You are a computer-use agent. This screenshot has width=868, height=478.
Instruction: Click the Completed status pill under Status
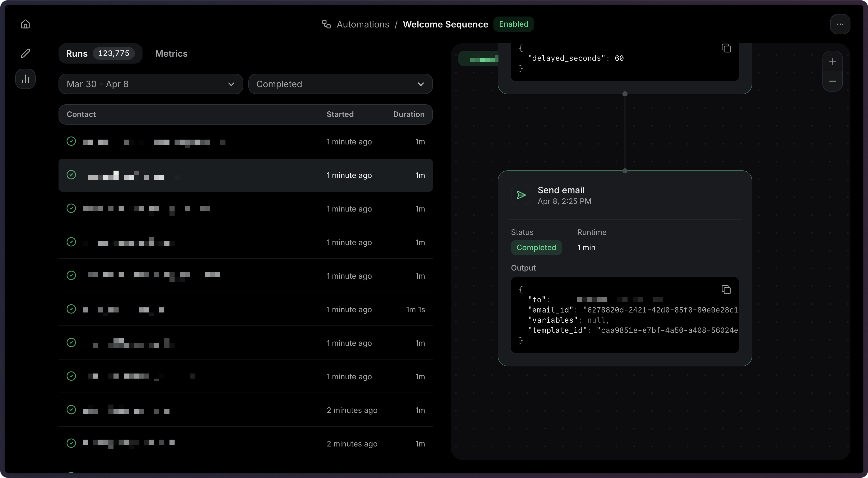coord(536,247)
